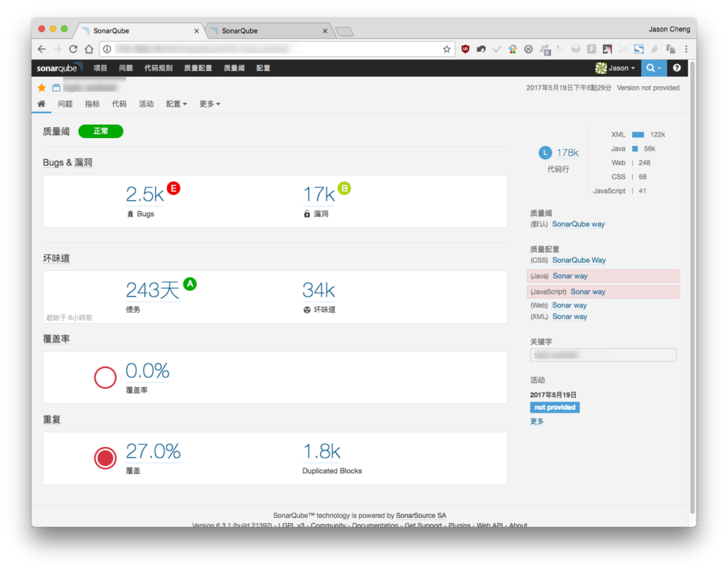The width and height of the screenshot is (728, 572).
Task: Click the 更多 activity link
Action: (x=537, y=421)
